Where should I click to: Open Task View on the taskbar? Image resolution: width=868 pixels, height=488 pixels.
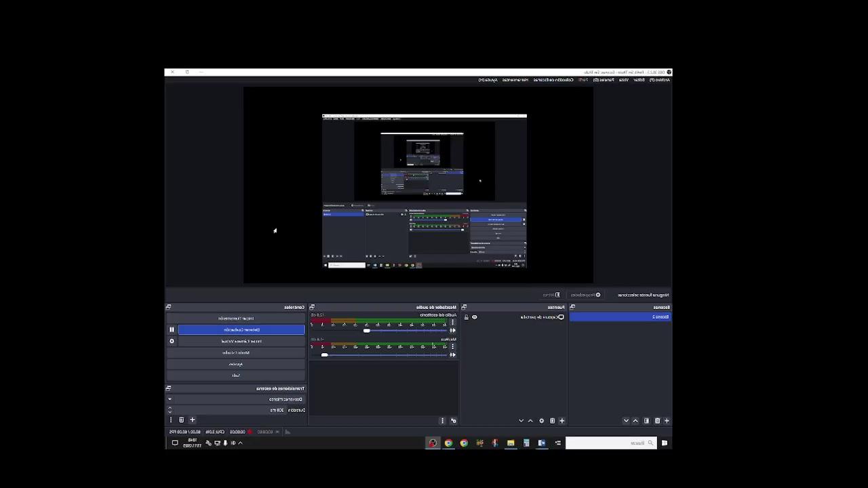point(558,443)
